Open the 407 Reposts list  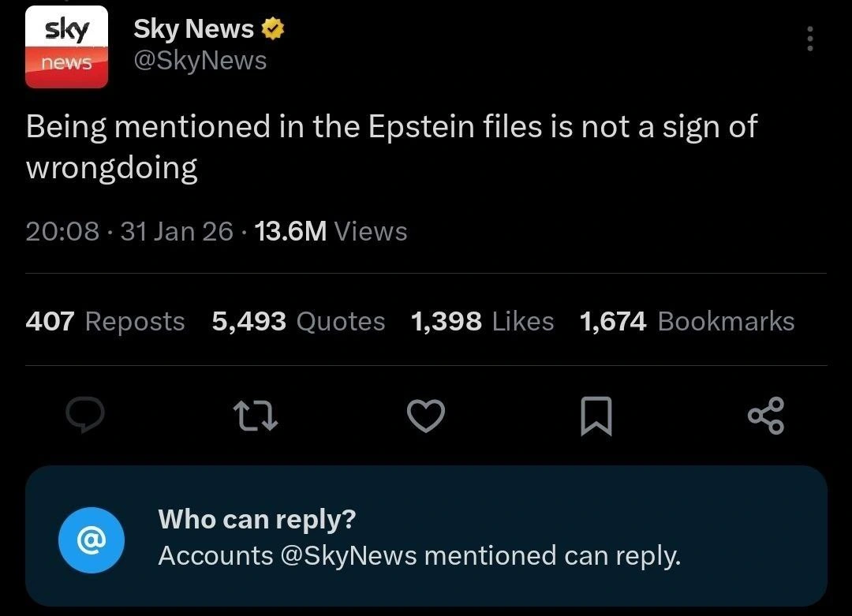105,321
